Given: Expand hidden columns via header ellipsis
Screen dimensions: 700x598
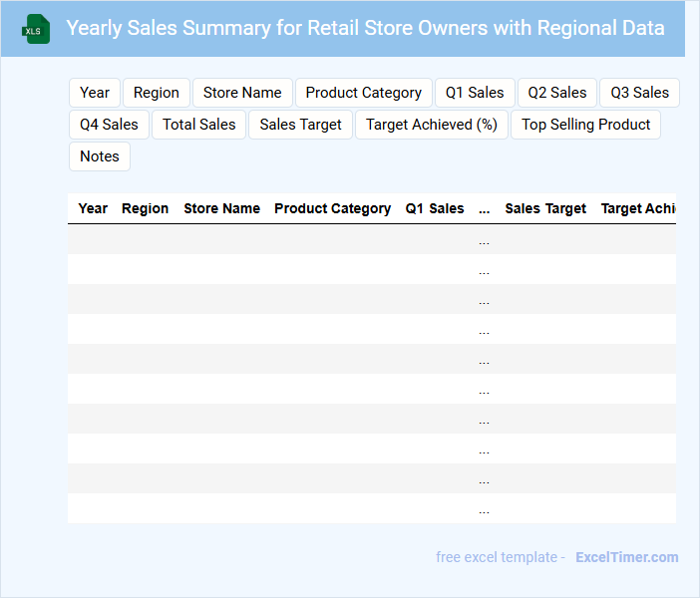Looking at the screenshot, I should [485, 208].
